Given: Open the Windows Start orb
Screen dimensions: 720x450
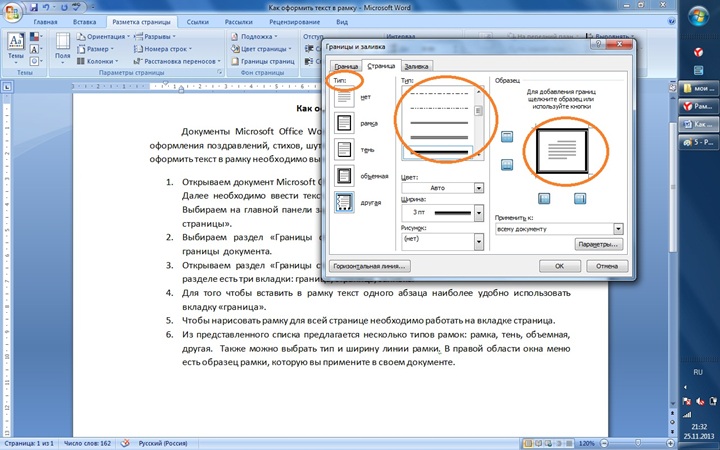Looking at the screenshot, I should pos(698,18).
